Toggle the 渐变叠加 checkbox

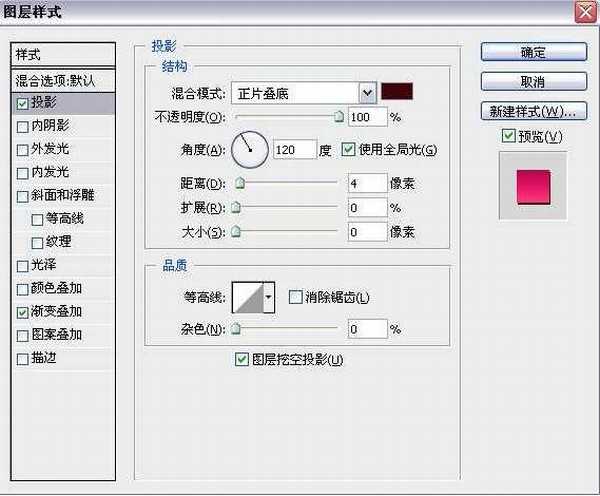[23, 313]
